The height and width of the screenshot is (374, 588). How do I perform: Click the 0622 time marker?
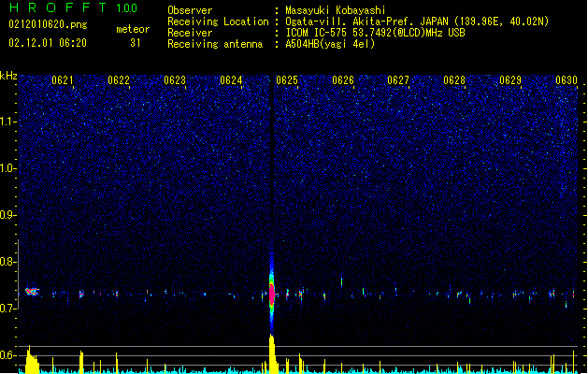[x=119, y=80]
